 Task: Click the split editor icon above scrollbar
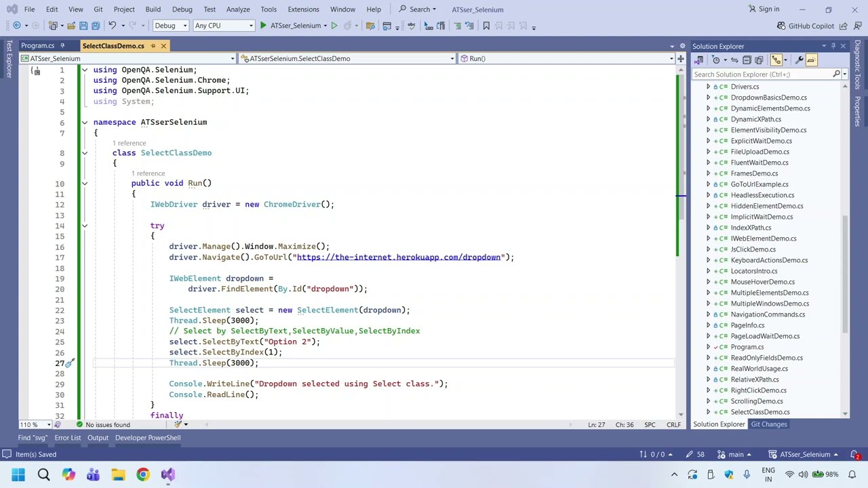[x=680, y=58]
